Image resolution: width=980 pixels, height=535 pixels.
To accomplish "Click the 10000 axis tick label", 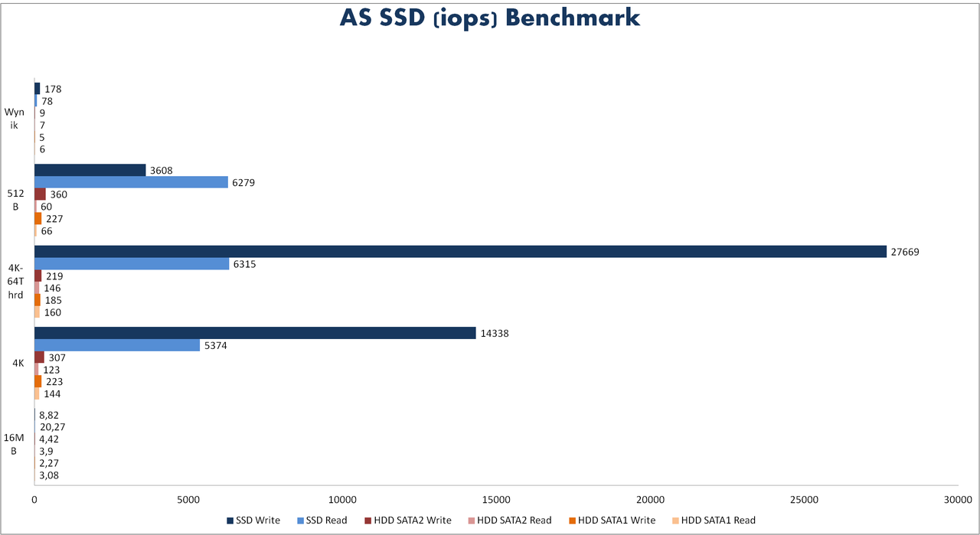I will coord(342,499).
